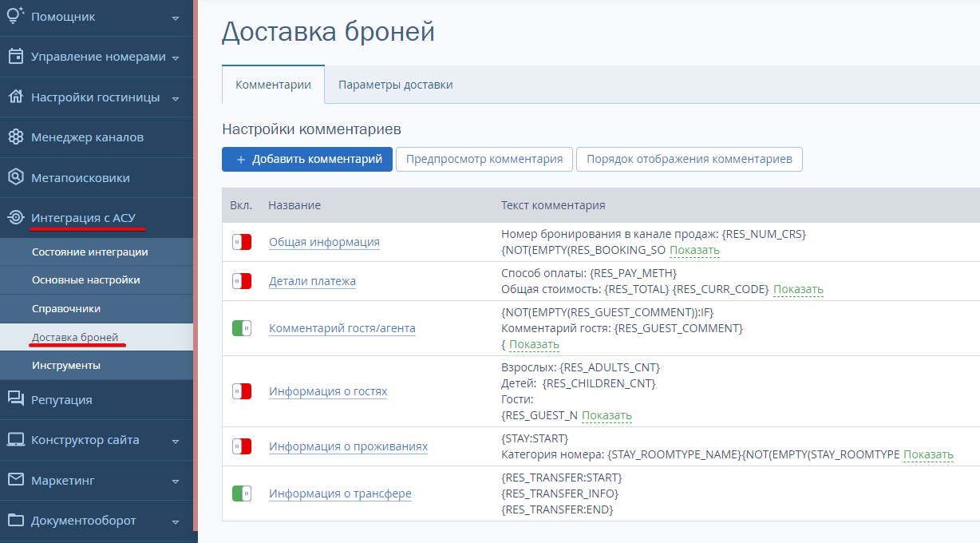Screen dimensions: 980x543
Task: Enable the Общая информация comment toggle
Action: pos(242,242)
